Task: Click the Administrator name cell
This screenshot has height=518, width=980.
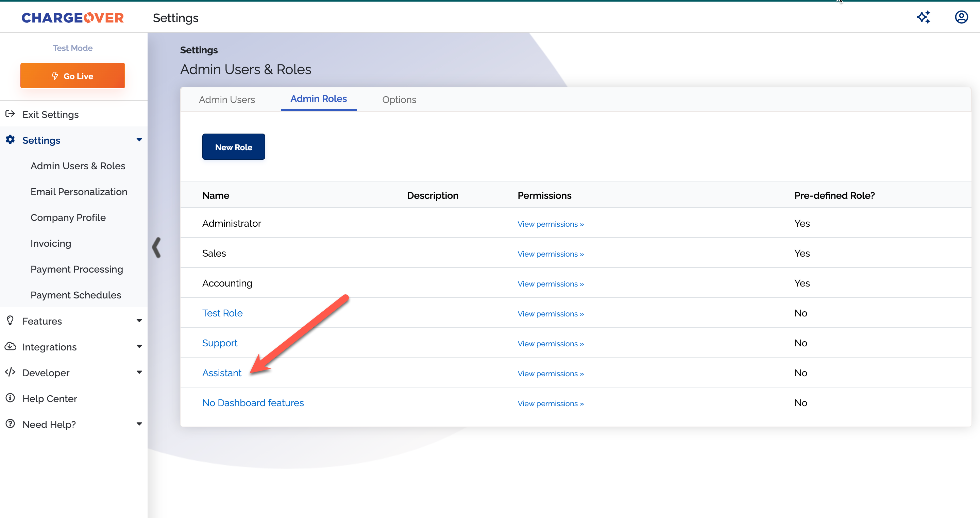Action: [x=232, y=223]
